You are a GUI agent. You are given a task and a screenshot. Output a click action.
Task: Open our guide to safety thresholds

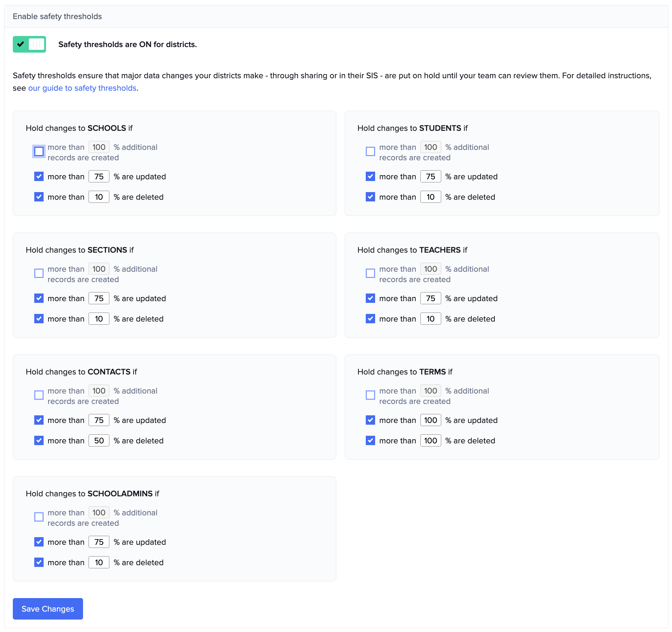[82, 88]
